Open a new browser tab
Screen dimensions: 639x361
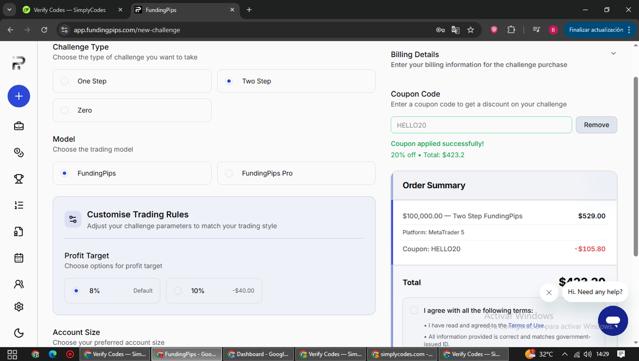tap(249, 10)
